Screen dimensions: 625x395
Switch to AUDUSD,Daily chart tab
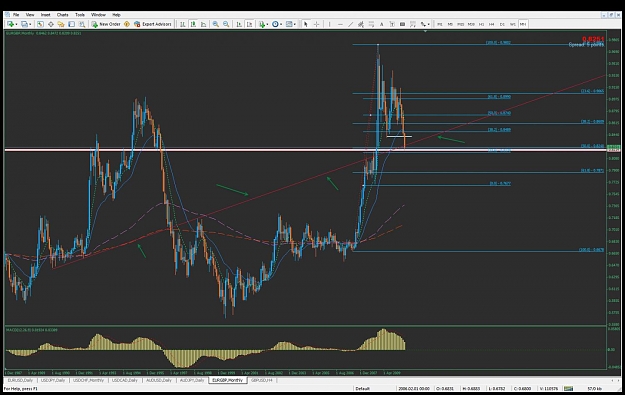coord(159,380)
